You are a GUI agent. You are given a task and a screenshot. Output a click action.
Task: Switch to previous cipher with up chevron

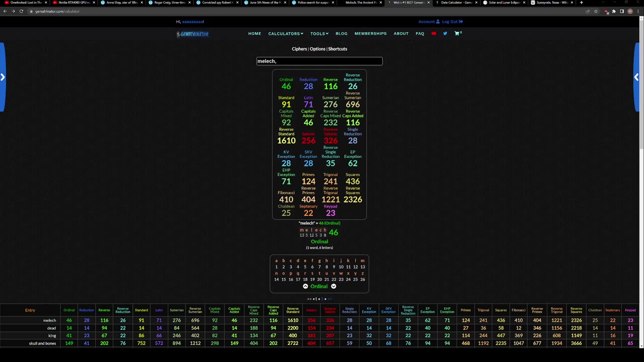[305, 286]
